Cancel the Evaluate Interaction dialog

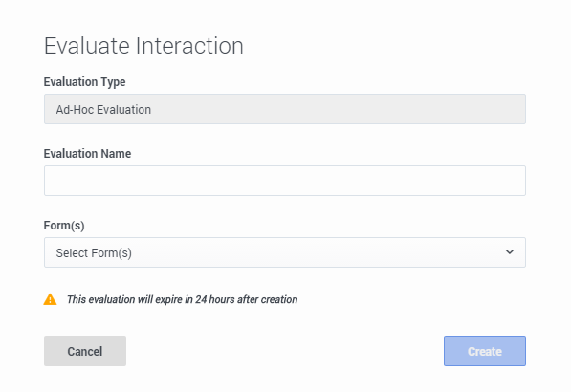click(x=85, y=351)
